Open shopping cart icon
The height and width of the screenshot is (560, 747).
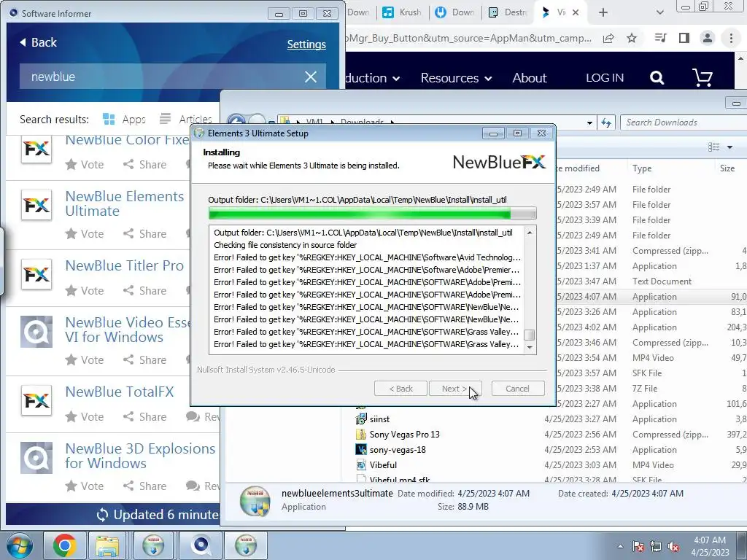tap(703, 77)
